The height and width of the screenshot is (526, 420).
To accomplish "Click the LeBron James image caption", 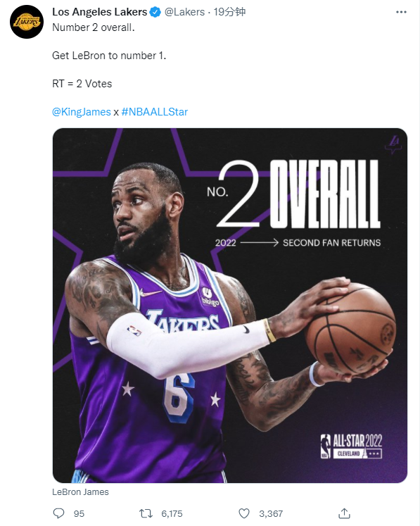I will (x=80, y=491).
